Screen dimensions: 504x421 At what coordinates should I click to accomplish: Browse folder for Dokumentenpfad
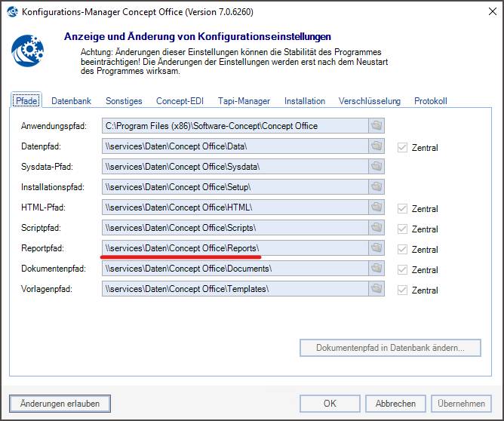click(x=376, y=269)
